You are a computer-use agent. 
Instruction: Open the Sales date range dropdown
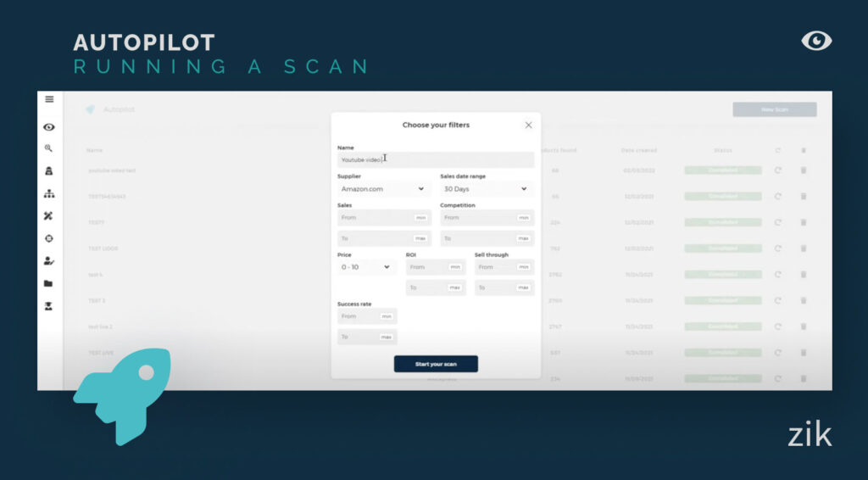487,189
